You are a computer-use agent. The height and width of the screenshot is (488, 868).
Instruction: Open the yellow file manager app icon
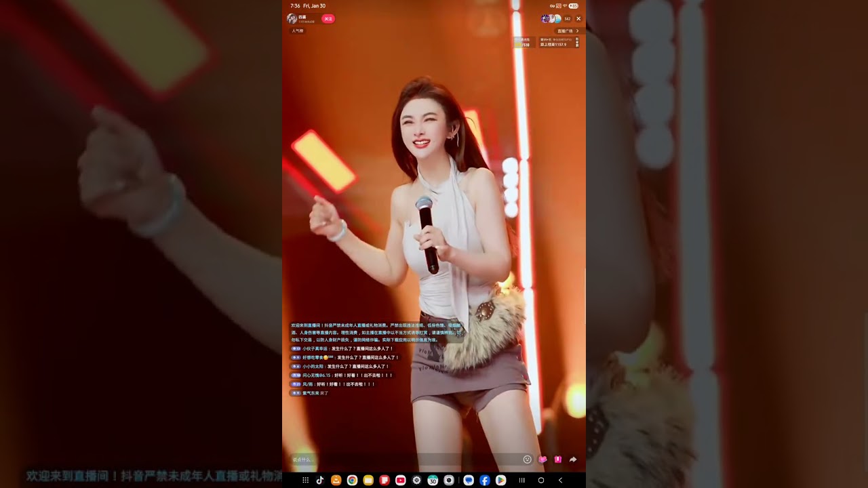(x=368, y=480)
